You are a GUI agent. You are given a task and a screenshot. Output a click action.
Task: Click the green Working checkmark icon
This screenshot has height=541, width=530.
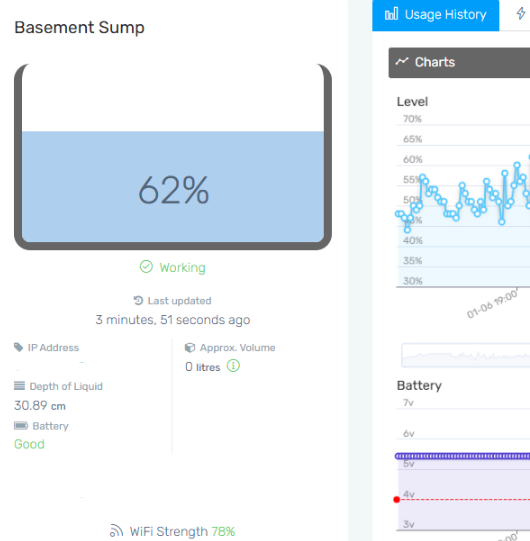146,267
